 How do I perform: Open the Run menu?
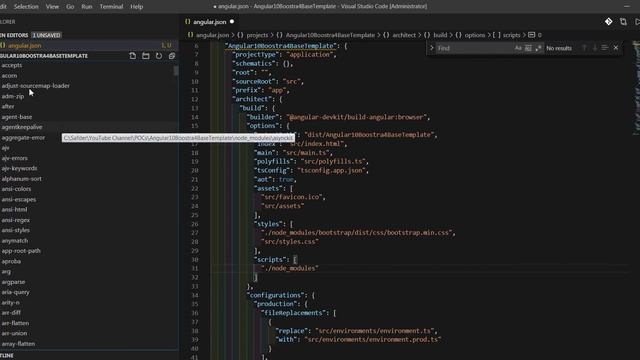87,7
